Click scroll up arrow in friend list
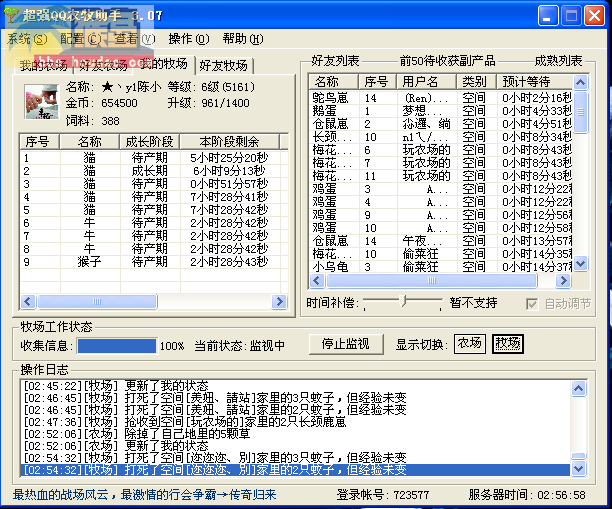 580,82
